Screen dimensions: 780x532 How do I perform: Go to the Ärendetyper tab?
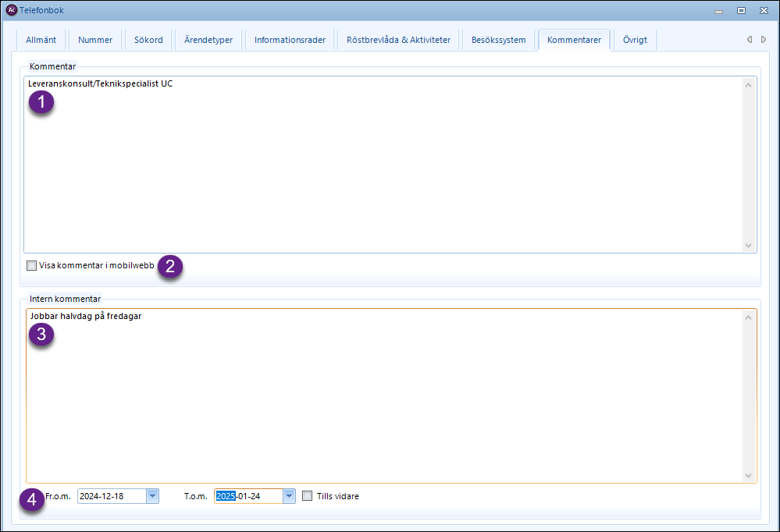point(208,40)
